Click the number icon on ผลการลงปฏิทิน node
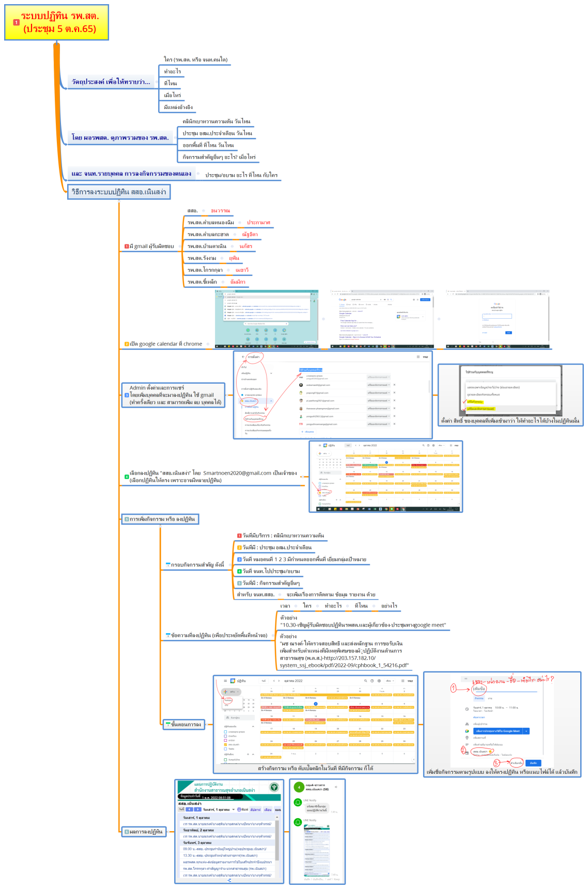Screen dimensions: 588x889 pyautogui.click(x=127, y=832)
